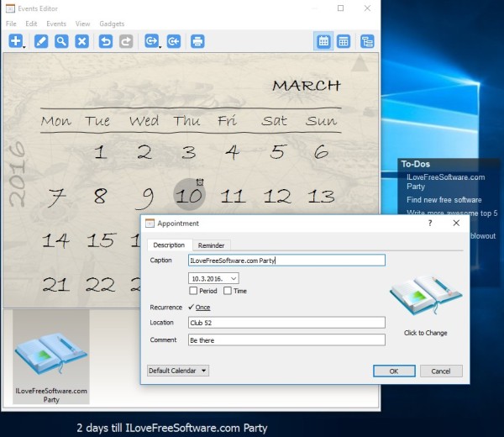
Task: Click the Add new event plus icon
Action: (x=16, y=41)
